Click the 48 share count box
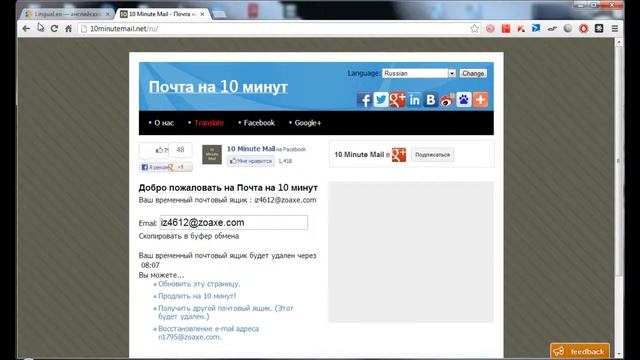The width and height of the screenshot is (640, 360). click(x=180, y=150)
